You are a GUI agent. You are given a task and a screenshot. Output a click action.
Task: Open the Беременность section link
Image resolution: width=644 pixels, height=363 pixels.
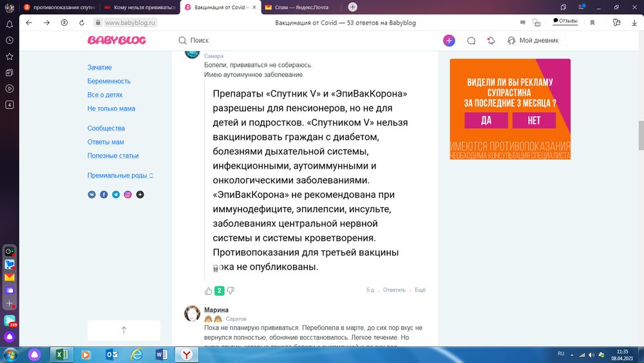109,81
